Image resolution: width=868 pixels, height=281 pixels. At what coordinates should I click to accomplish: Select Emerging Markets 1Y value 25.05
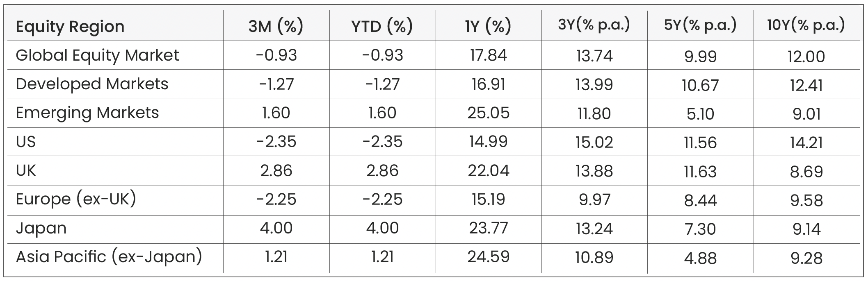pos(488,113)
